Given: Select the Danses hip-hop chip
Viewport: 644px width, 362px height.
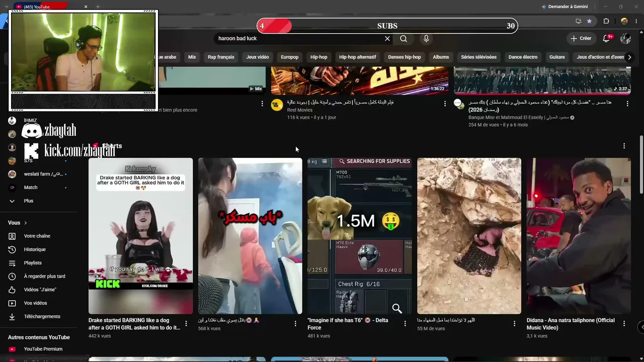Looking at the screenshot, I should pos(405,57).
